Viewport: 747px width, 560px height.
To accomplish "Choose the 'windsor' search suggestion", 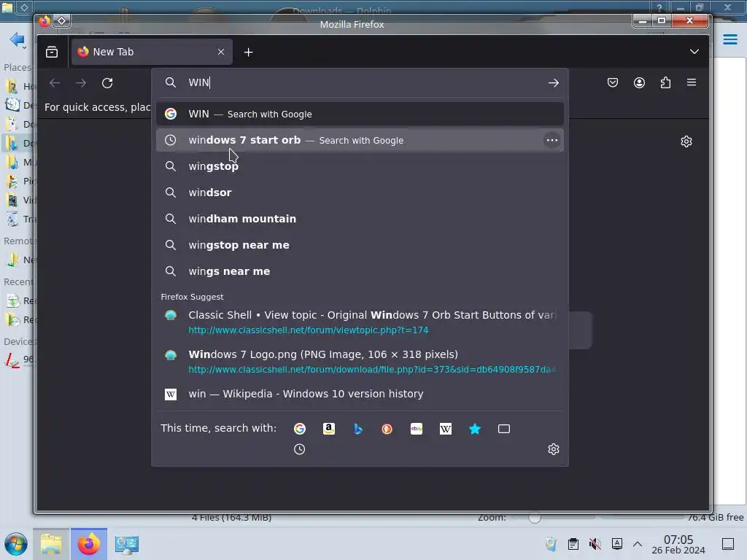I will click(x=360, y=192).
